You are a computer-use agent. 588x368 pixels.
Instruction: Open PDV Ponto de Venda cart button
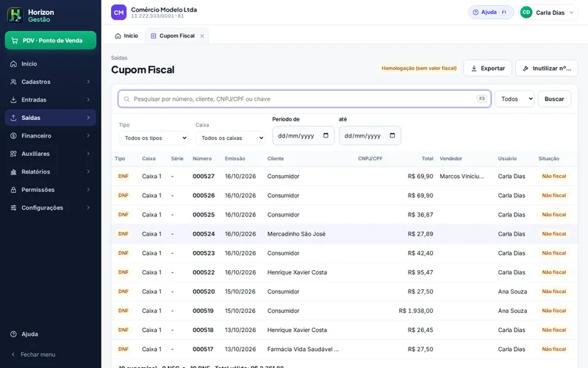pos(51,40)
